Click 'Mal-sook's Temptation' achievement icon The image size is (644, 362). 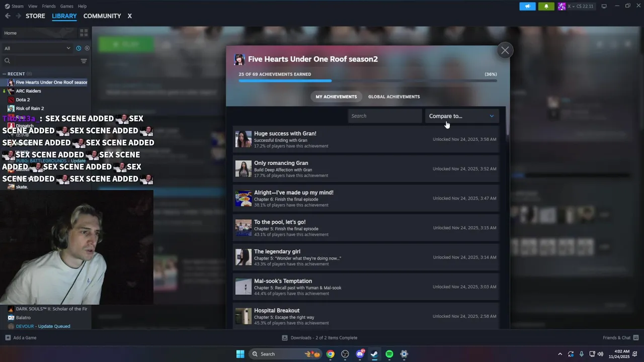[x=244, y=287]
